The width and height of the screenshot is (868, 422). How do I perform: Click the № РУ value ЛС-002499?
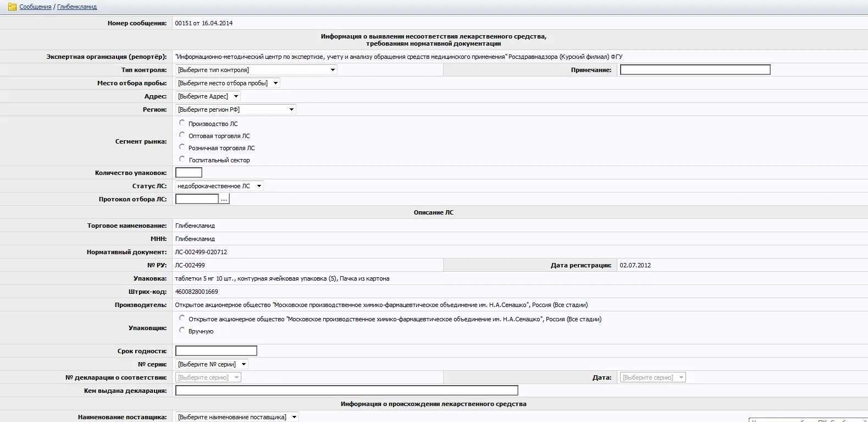click(x=190, y=265)
